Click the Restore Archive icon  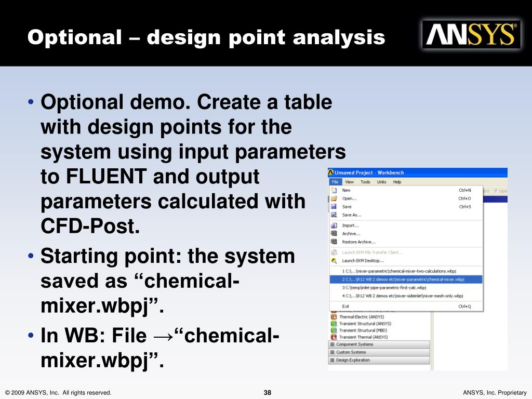pos(334,242)
